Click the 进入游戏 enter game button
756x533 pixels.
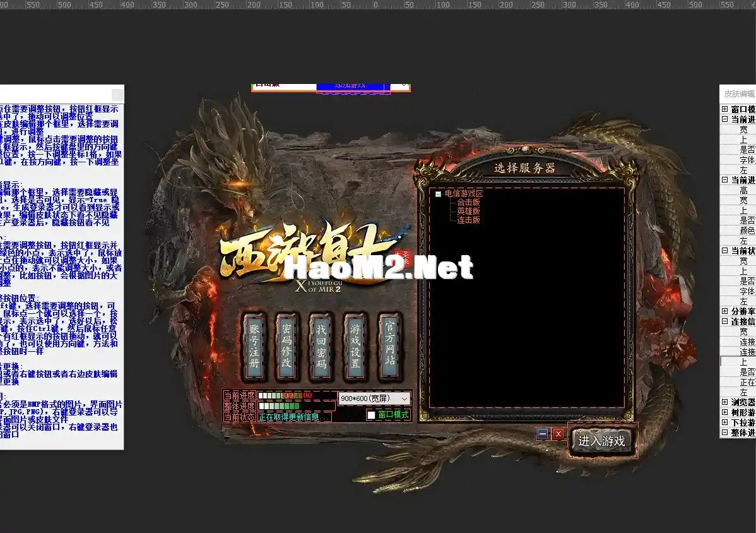click(601, 441)
